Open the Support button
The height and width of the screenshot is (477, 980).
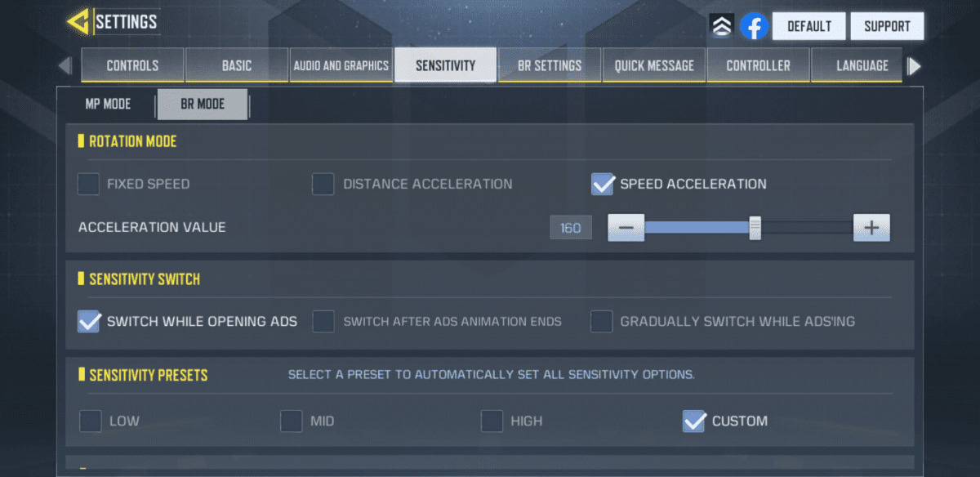(x=887, y=26)
